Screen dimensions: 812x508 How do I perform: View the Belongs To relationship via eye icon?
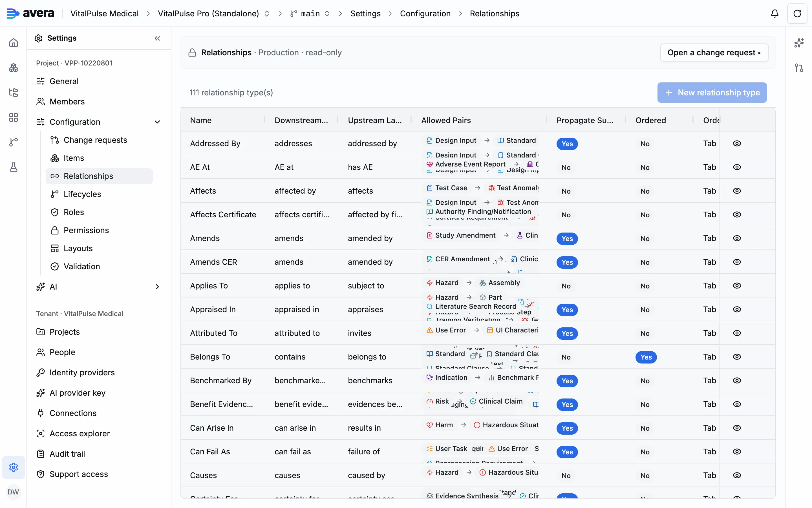[x=736, y=356]
